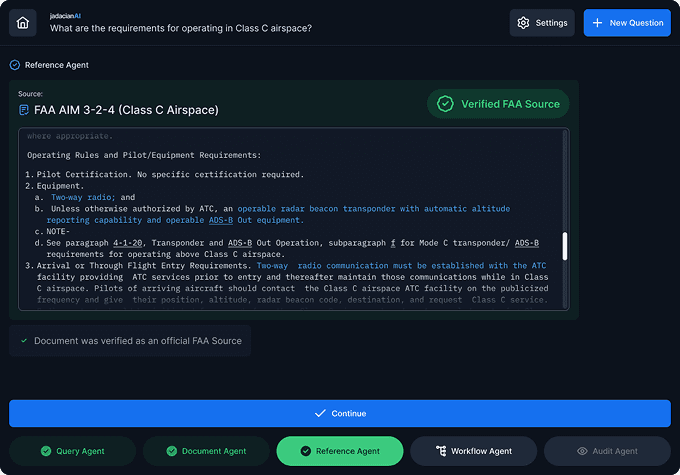Screen dimensions: 680x475
Task: Click the question text about Class C airspace
Action: pyautogui.click(x=181, y=28)
